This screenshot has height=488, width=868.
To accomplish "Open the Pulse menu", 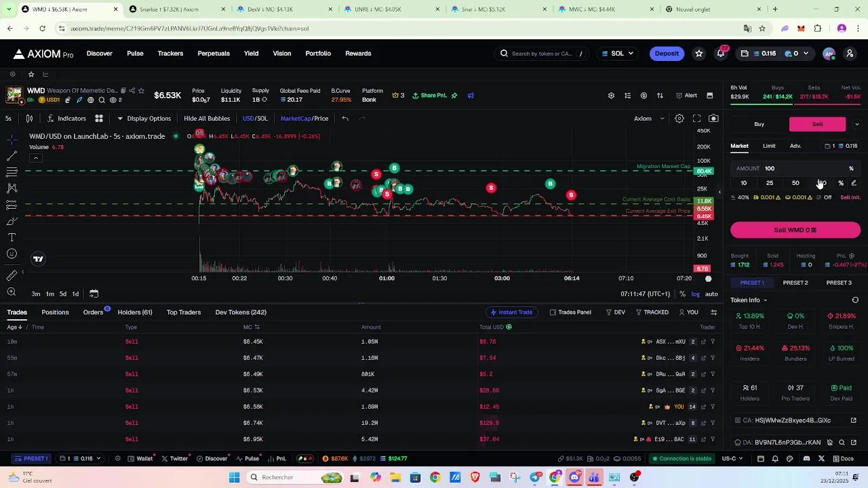I will pos(135,54).
